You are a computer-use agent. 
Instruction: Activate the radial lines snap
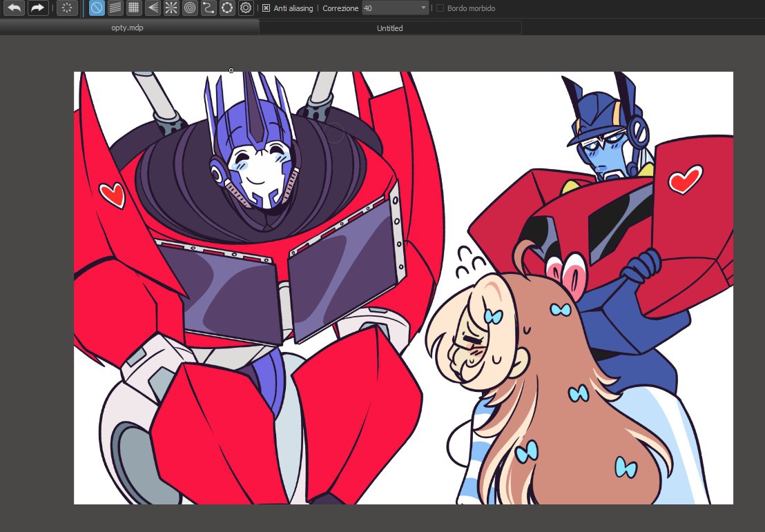171,8
